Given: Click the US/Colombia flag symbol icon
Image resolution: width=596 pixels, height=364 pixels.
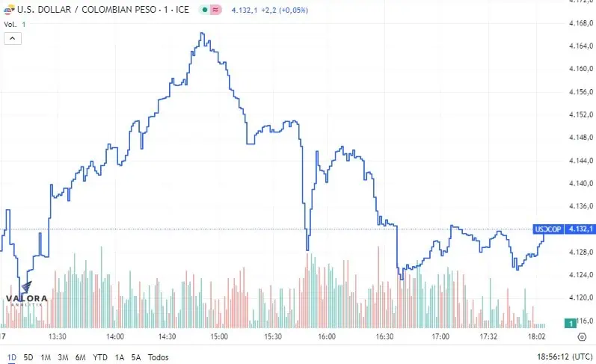Looking at the screenshot, I should coord(9,10).
